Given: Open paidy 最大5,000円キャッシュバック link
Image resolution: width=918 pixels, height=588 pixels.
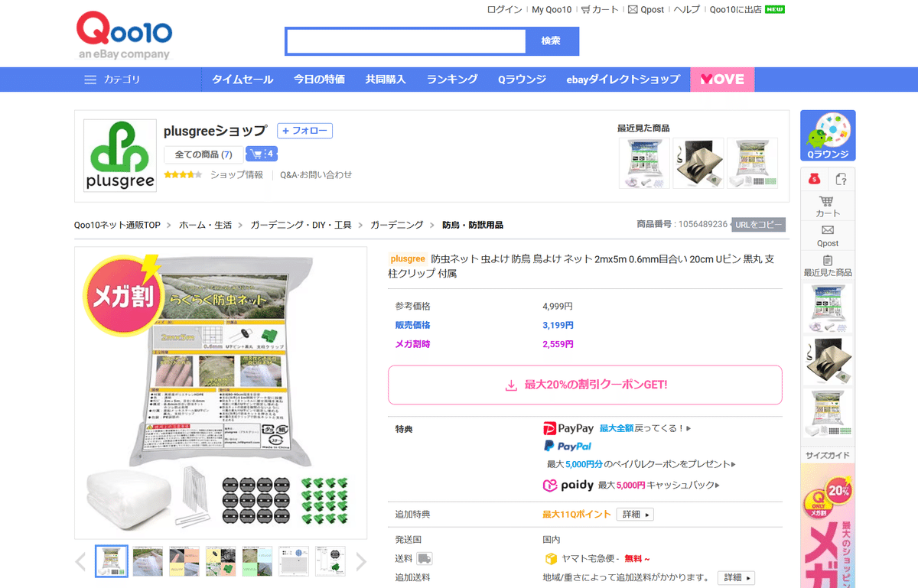Looking at the screenshot, I should (x=659, y=485).
